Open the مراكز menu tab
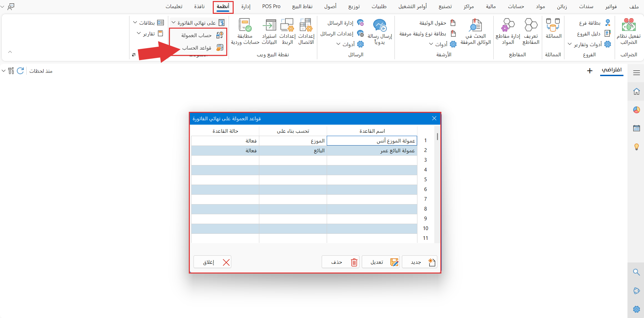The width and height of the screenshot is (644, 318). click(469, 6)
